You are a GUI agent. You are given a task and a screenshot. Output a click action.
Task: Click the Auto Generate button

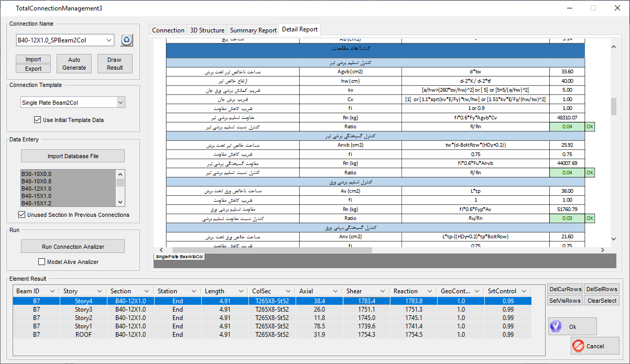click(74, 64)
